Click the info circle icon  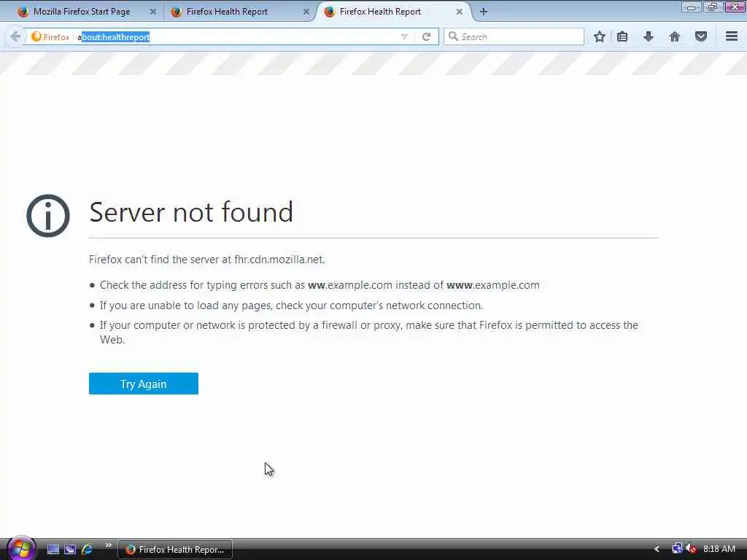point(48,216)
